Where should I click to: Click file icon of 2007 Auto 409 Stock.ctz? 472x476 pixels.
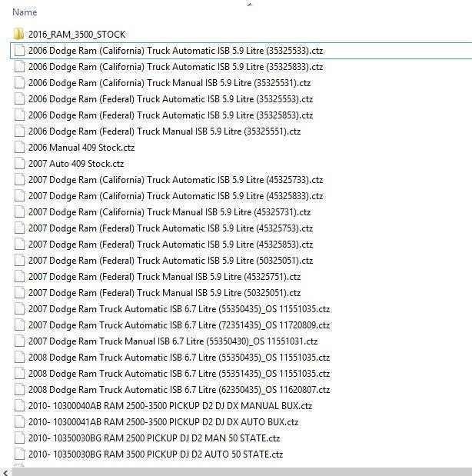point(19,163)
